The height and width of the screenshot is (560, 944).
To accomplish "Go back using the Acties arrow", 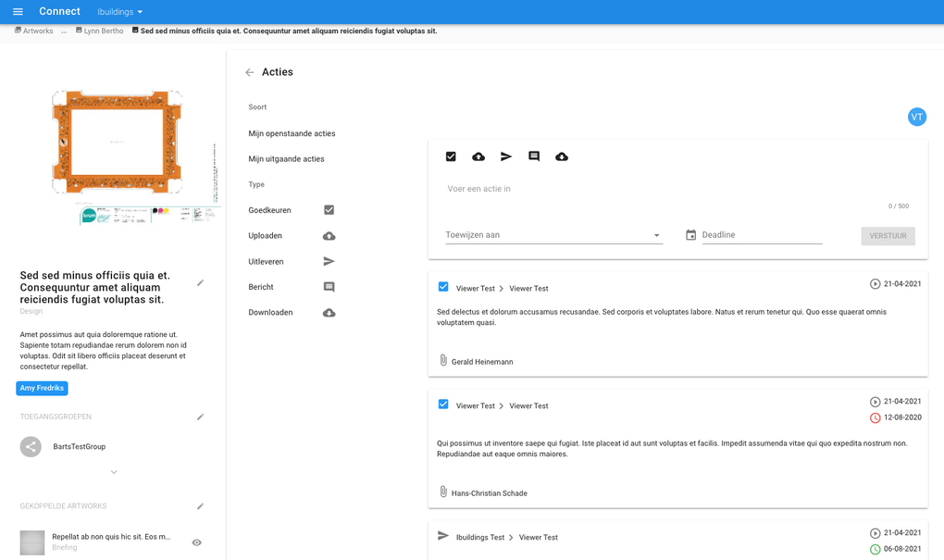I will 250,72.
